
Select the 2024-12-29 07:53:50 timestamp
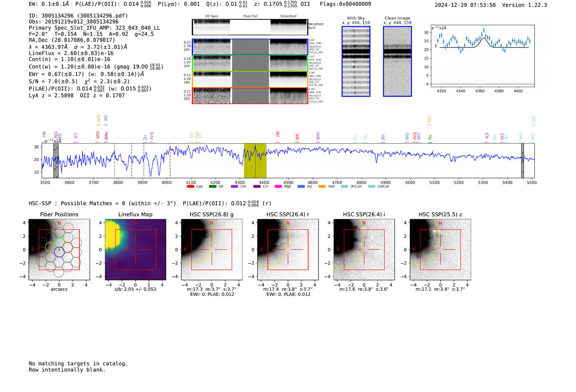pyautogui.click(x=465, y=5)
